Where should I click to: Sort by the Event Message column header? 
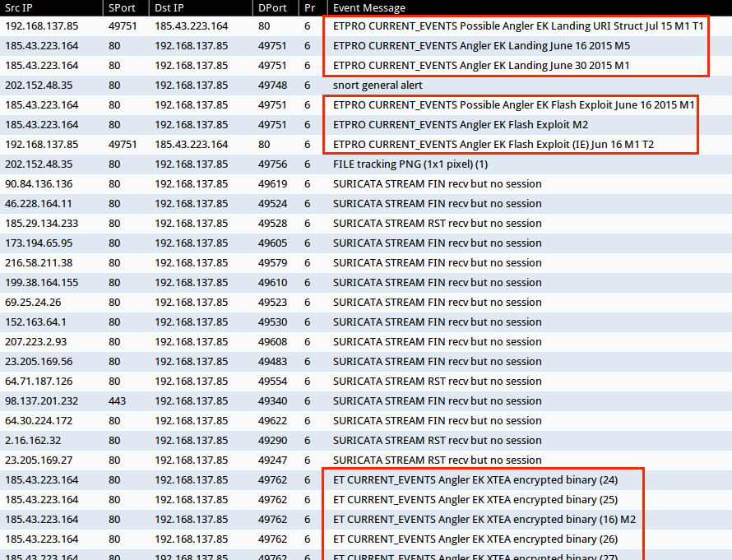[530, 8]
